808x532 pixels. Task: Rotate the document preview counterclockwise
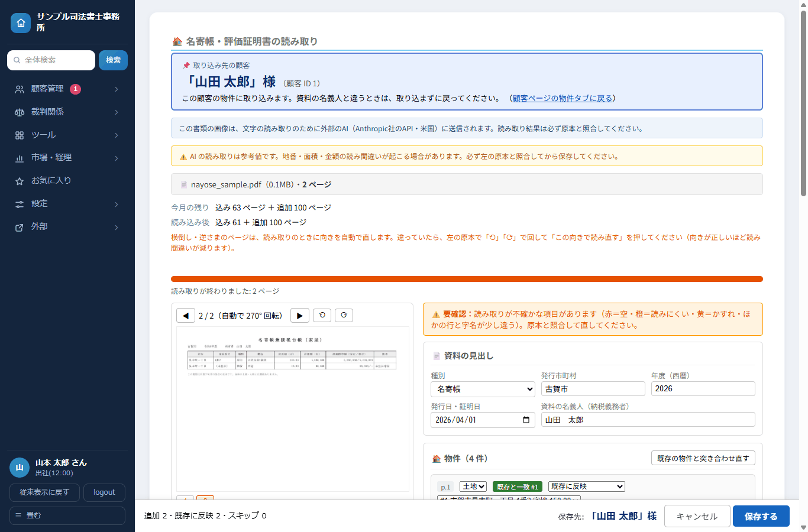pos(322,315)
